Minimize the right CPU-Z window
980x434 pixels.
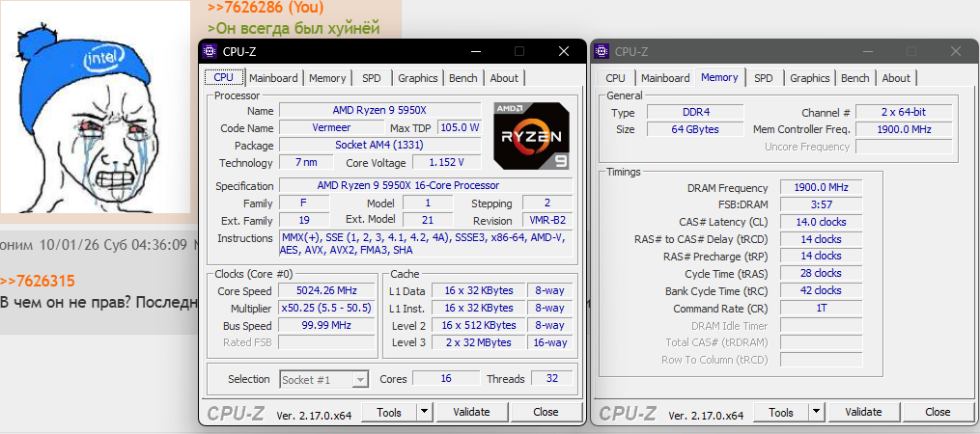click(x=867, y=51)
